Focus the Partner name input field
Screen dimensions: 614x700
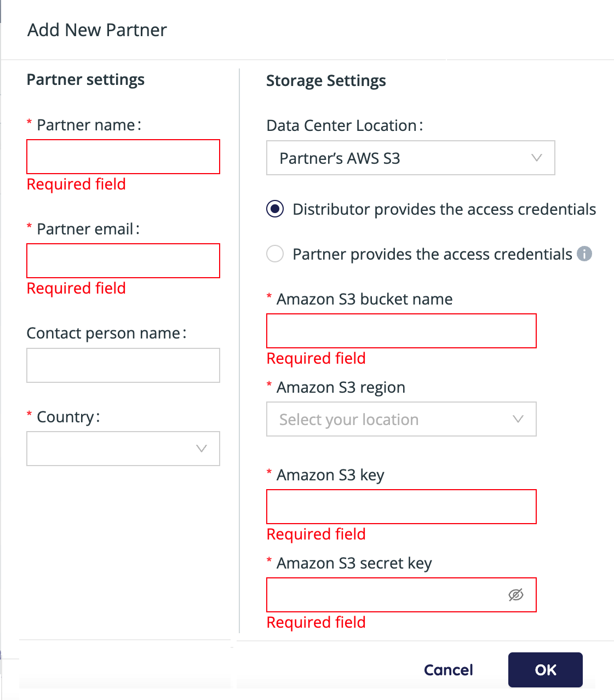point(123,157)
